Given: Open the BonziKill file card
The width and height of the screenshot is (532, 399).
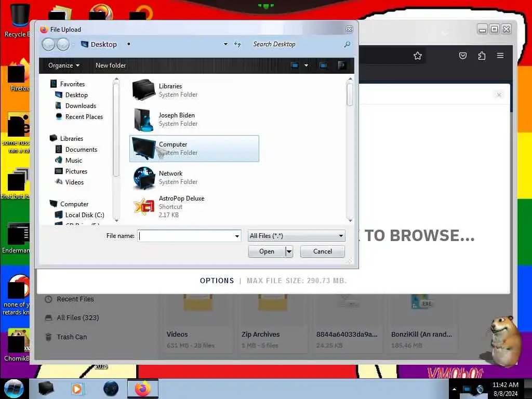Looking at the screenshot, I should tap(422, 324).
